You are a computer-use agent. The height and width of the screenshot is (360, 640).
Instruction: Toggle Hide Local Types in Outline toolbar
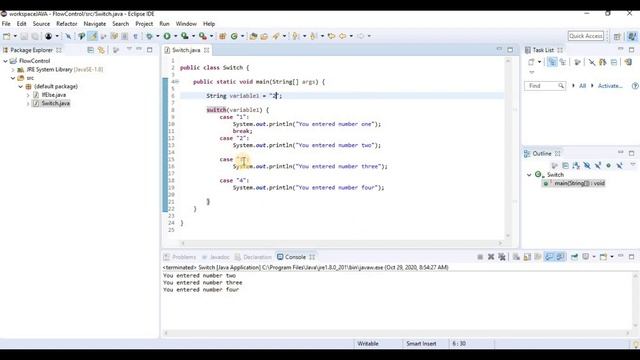point(620,165)
